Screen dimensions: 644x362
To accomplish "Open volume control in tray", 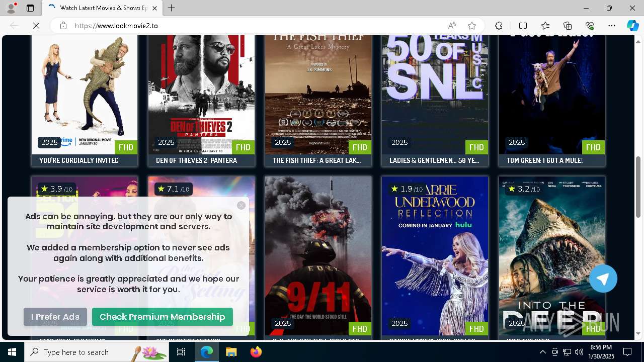I will click(x=579, y=352).
